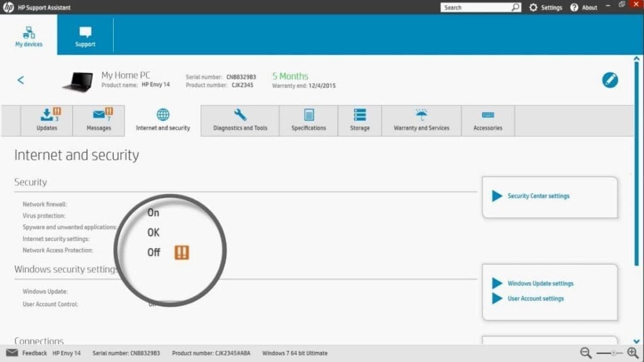Click the scroll down arrow
This screenshot has height=362, width=644.
point(636,341)
